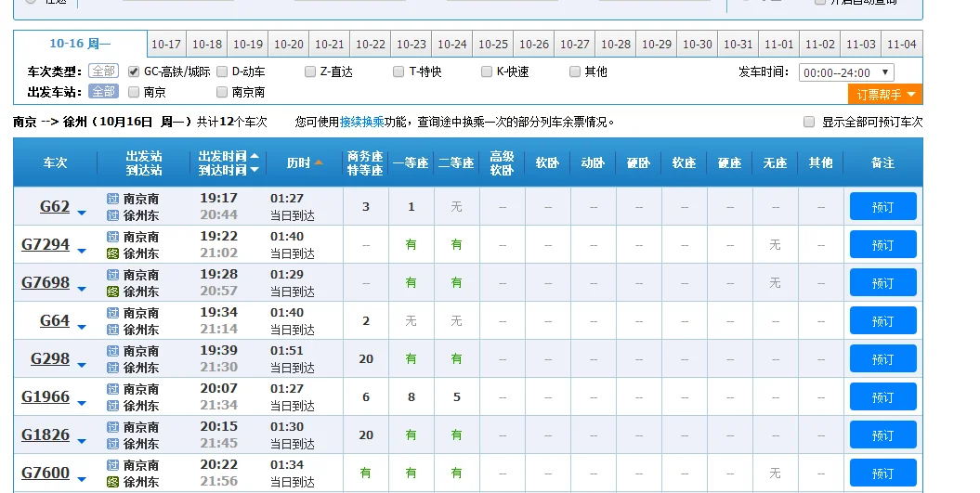The width and height of the screenshot is (980, 493).
Task: Switch to the 10-20 date tab
Action: coord(289,45)
